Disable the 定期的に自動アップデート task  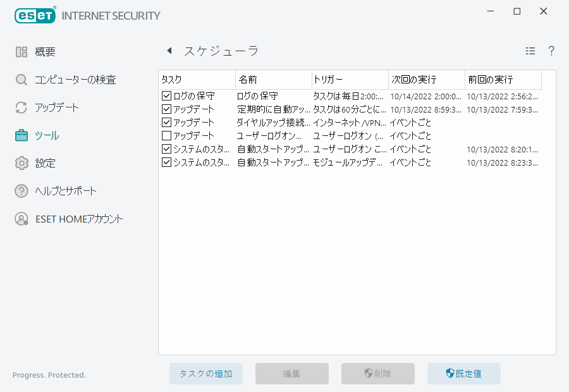[x=166, y=109]
